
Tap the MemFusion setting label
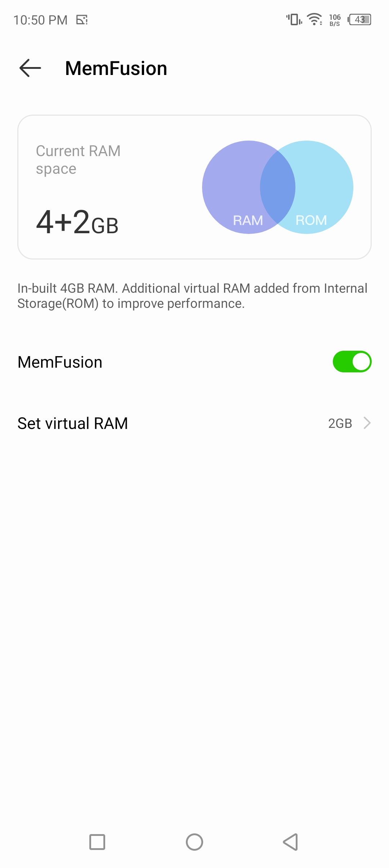pyautogui.click(x=60, y=362)
